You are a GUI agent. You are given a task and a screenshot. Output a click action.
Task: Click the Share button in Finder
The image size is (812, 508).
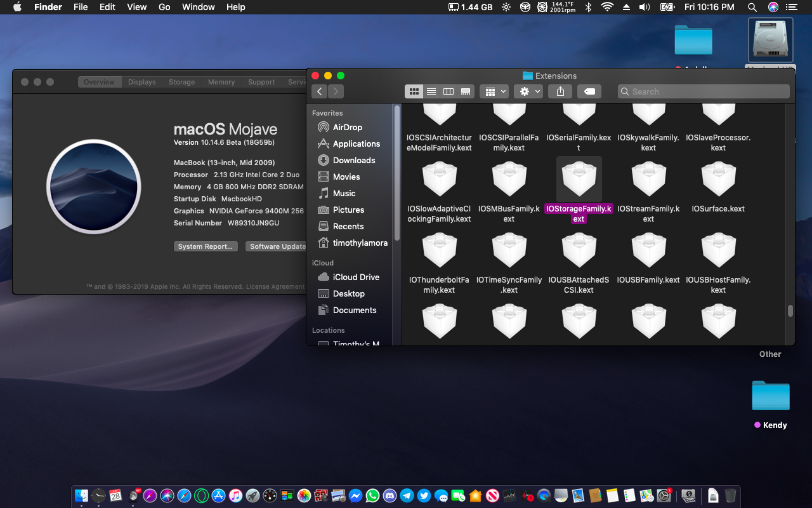(x=560, y=91)
